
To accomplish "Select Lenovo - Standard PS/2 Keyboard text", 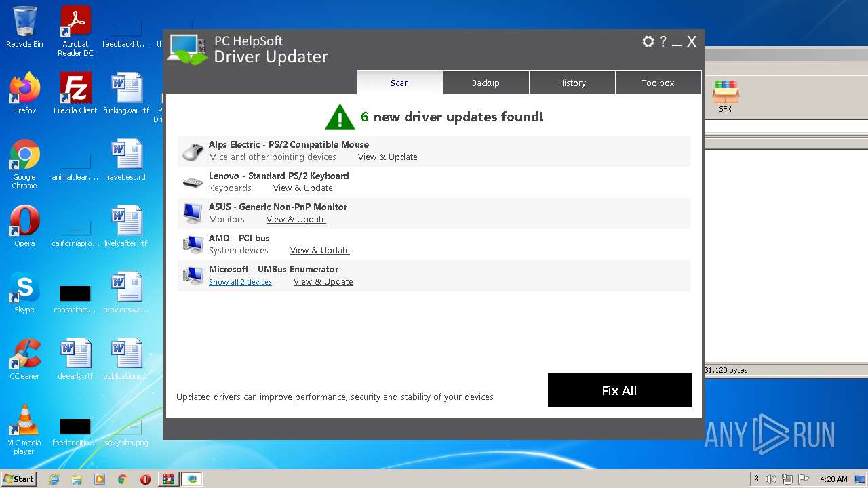I will (x=279, y=176).
